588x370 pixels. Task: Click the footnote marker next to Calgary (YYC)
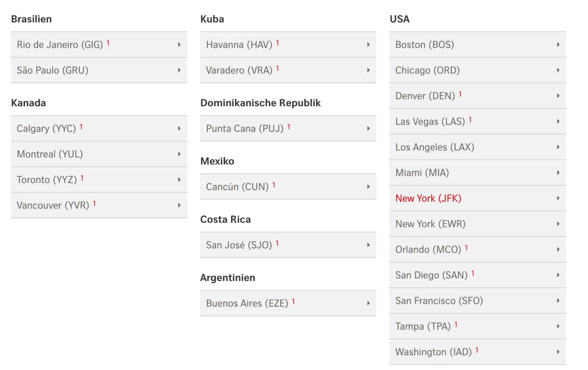click(81, 126)
